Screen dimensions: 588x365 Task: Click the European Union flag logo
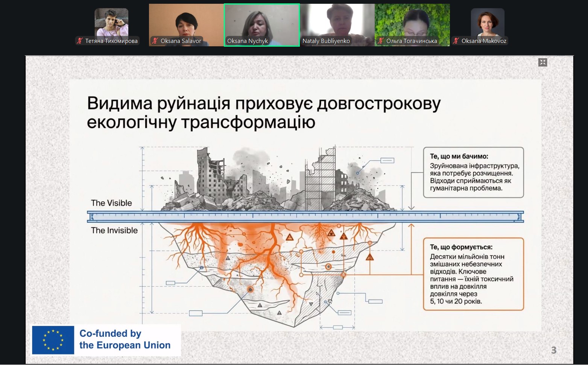[53, 340]
